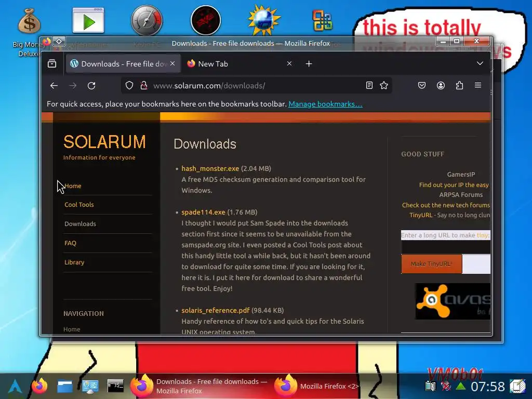532x399 pixels.
Task: Click Home under the NAVIGATION heading
Action: [72, 329]
